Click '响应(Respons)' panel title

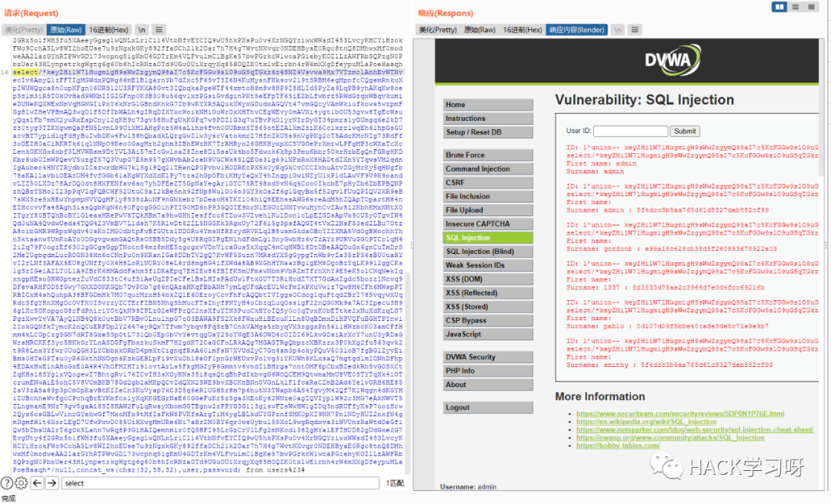[446, 13]
